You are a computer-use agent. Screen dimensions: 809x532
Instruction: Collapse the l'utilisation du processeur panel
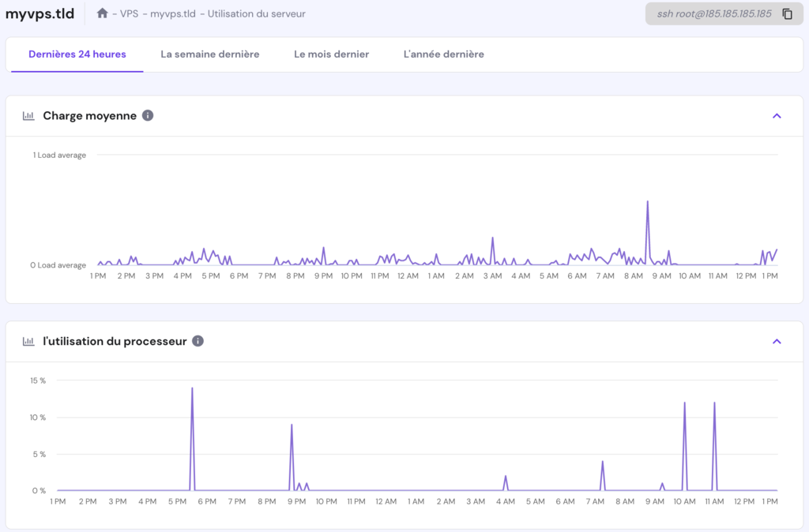point(777,341)
